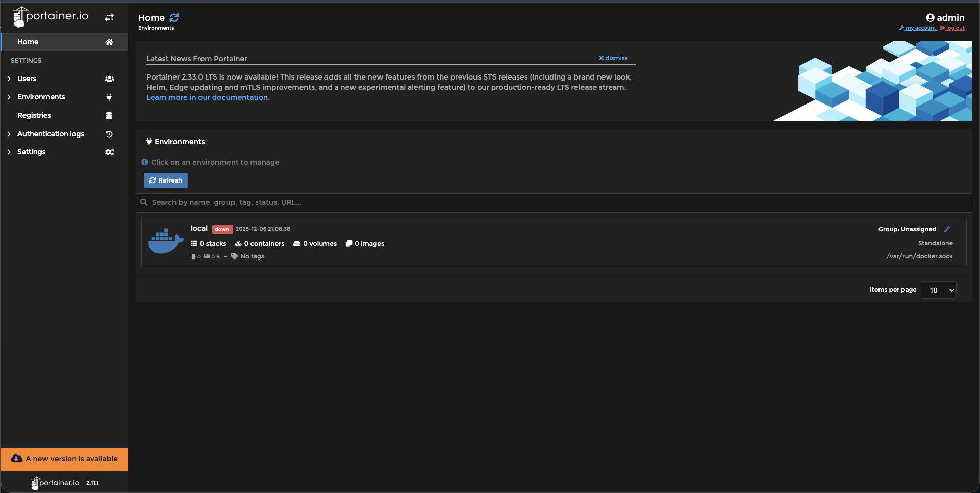This screenshot has width=980, height=493.
Task: Click the edit pencil icon for local environment
Action: 947,229
